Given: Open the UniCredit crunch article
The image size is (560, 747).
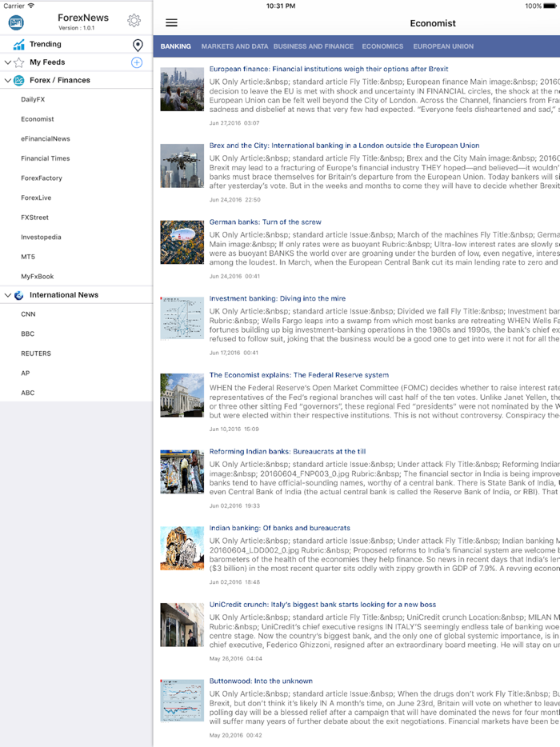Looking at the screenshot, I should (322, 605).
